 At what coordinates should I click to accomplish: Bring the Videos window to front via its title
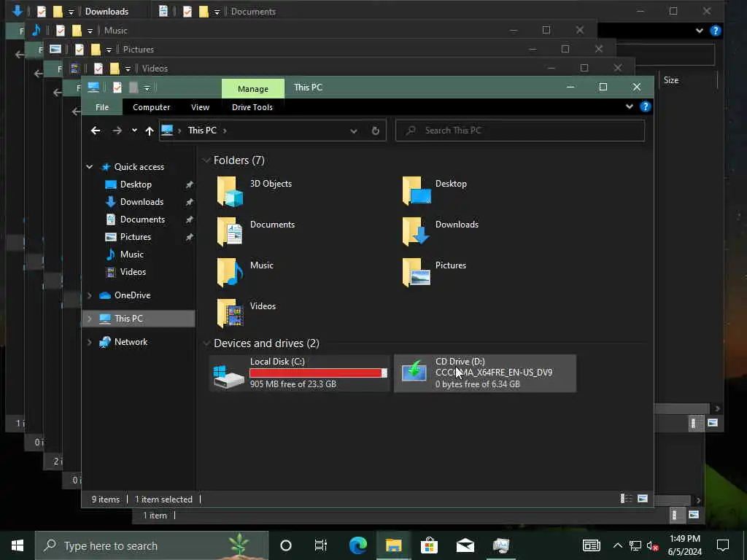click(155, 69)
